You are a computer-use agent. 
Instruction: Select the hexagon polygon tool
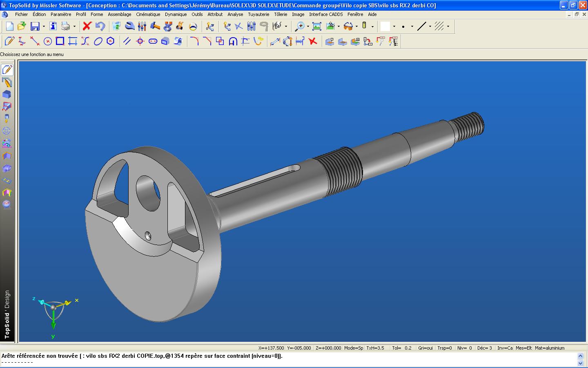110,41
